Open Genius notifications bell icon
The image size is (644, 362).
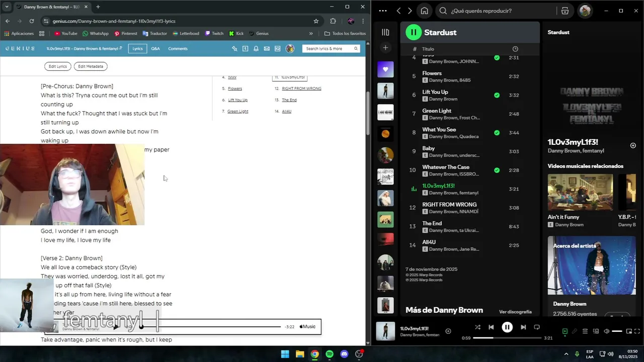tap(256, 49)
